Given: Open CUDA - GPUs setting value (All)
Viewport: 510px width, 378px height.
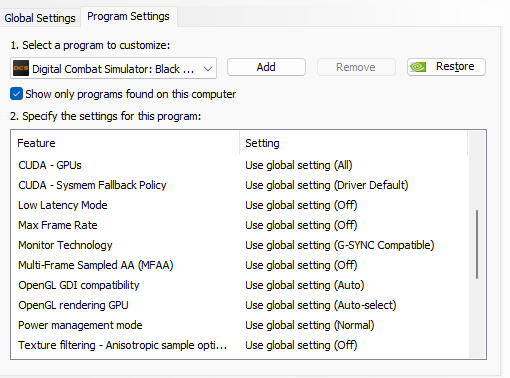Looking at the screenshot, I should pos(299,165).
